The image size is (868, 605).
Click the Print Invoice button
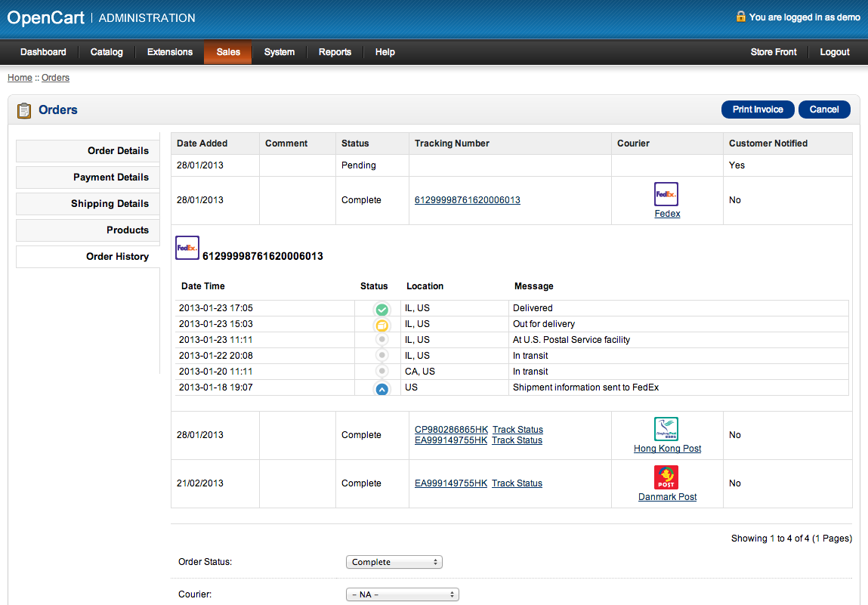coord(758,110)
